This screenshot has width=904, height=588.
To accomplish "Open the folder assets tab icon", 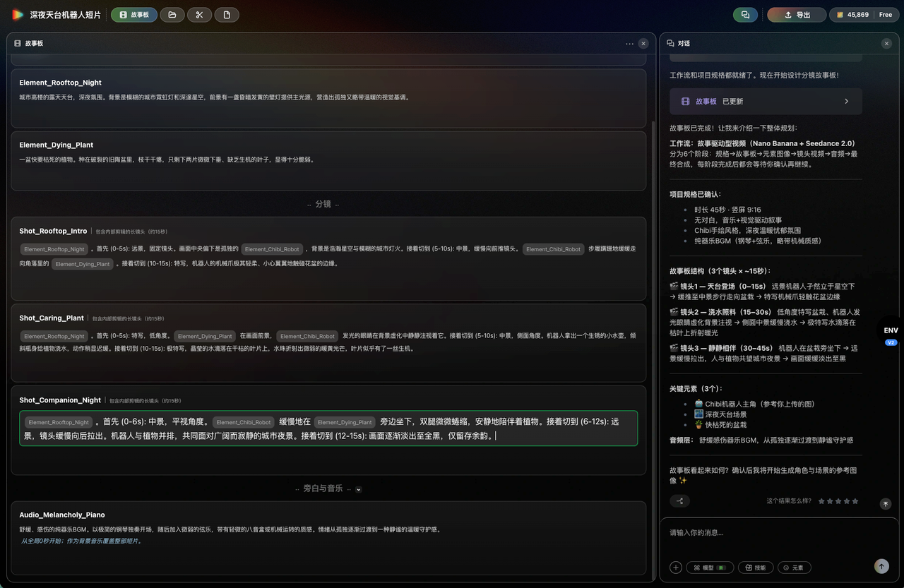I will click(x=172, y=15).
